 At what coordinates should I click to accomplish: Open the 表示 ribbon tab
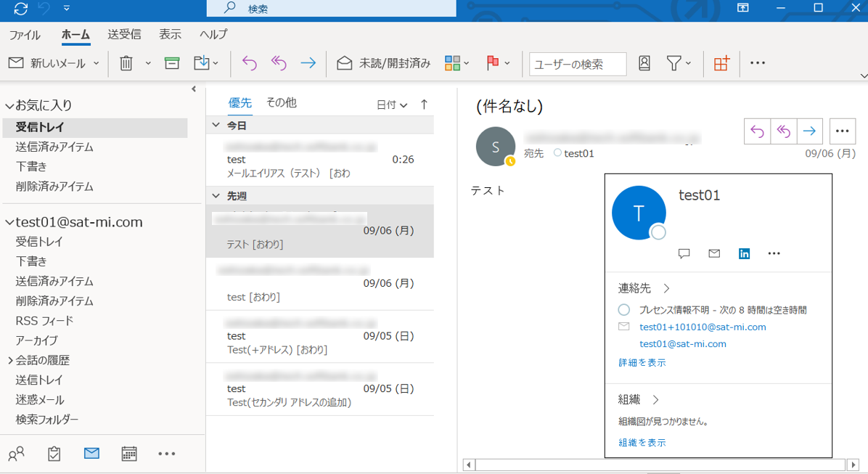170,34
